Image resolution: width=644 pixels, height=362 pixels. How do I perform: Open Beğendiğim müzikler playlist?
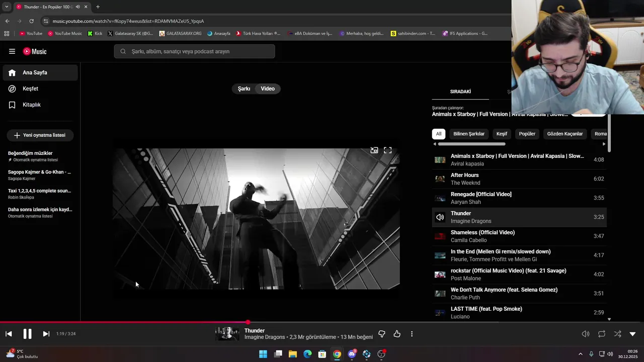[x=40, y=156]
